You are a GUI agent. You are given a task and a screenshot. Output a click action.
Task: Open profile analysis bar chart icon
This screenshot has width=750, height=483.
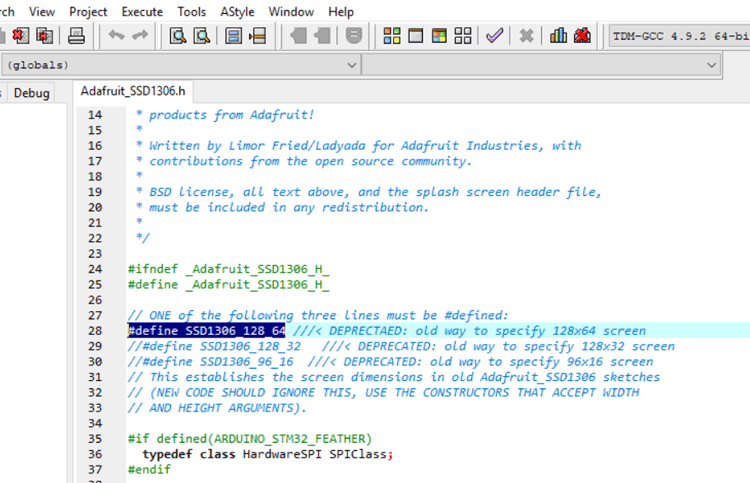tap(558, 36)
